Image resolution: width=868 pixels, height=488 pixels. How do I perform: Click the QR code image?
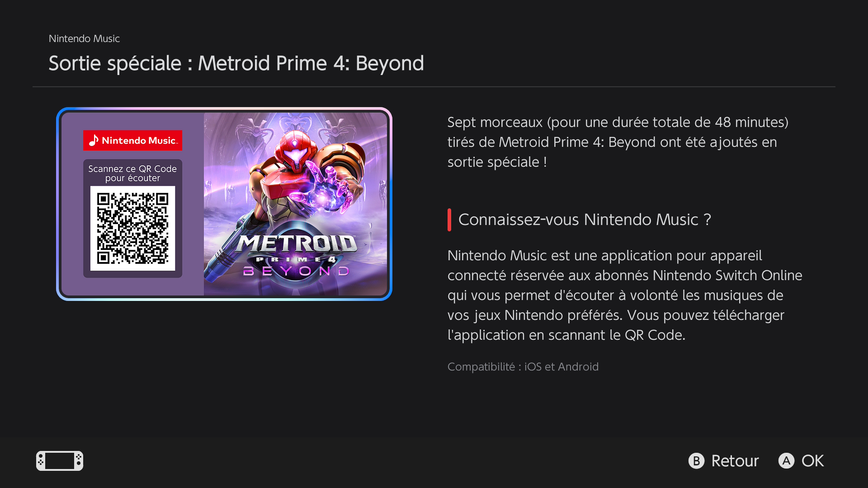click(132, 228)
